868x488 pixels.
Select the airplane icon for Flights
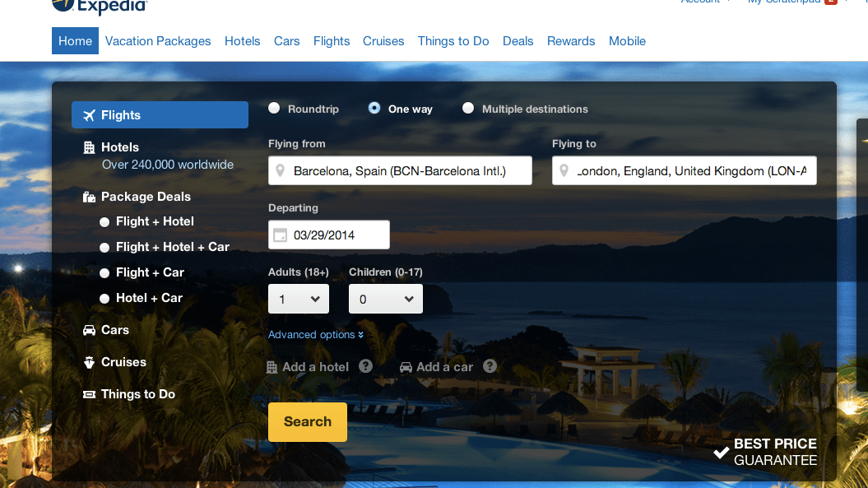(89, 114)
